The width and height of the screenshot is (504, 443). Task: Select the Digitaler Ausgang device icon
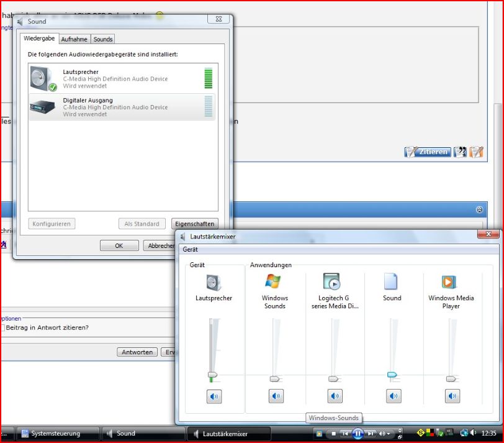42,107
